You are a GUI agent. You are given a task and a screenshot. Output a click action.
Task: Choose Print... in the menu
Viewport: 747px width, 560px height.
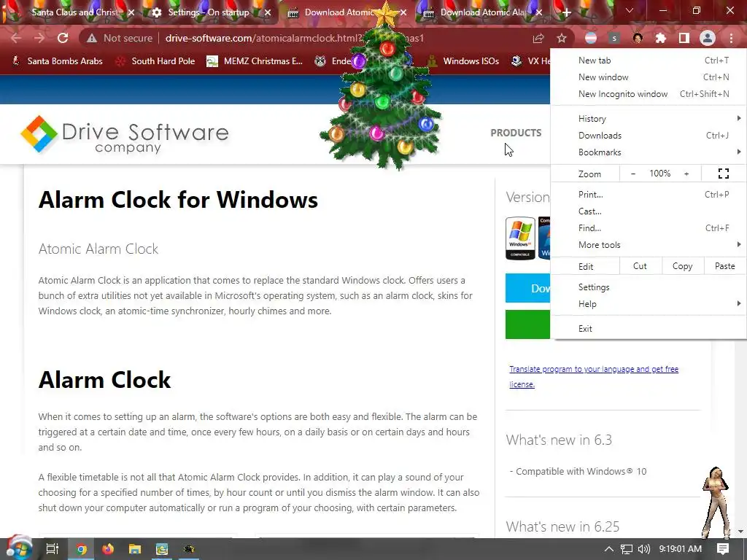coord(649,194)
